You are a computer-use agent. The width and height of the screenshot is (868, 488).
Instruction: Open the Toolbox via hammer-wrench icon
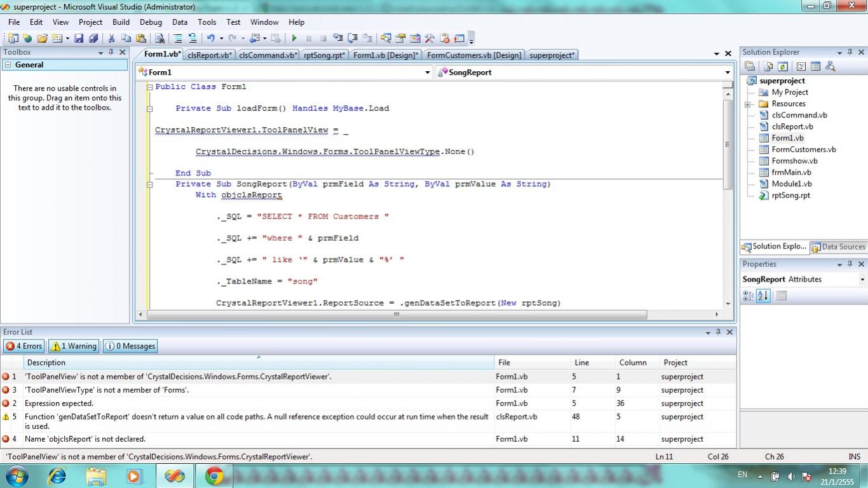click(430, 38)
